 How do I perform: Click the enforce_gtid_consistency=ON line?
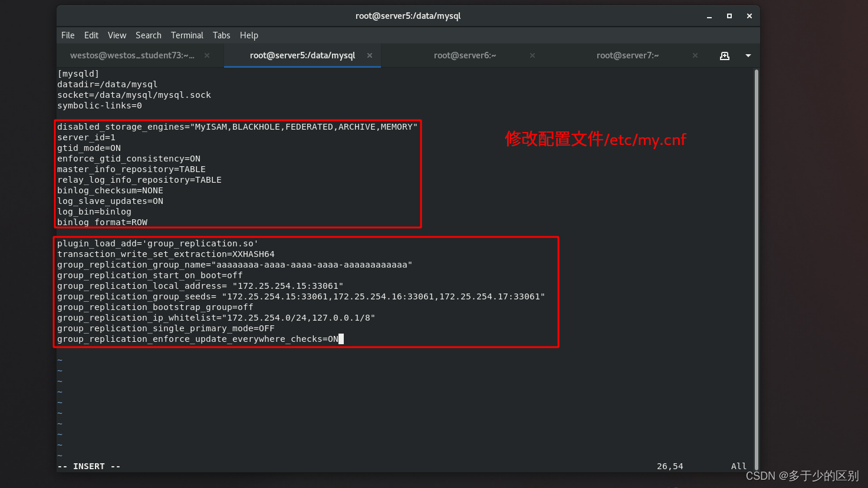[x=129, y=159]
